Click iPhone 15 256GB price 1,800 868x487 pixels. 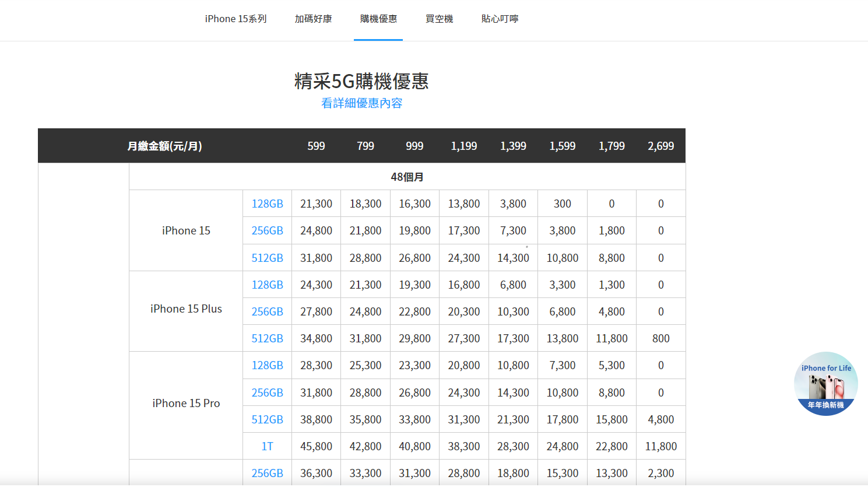pos(612,230)
